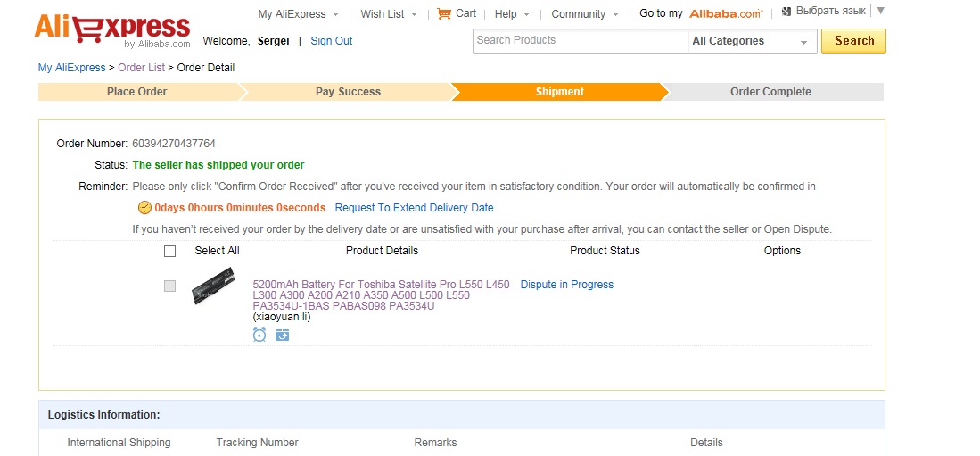The image size is (980, 456).
Task: Go to Order List breadcrumb
Action: point(142,68)
